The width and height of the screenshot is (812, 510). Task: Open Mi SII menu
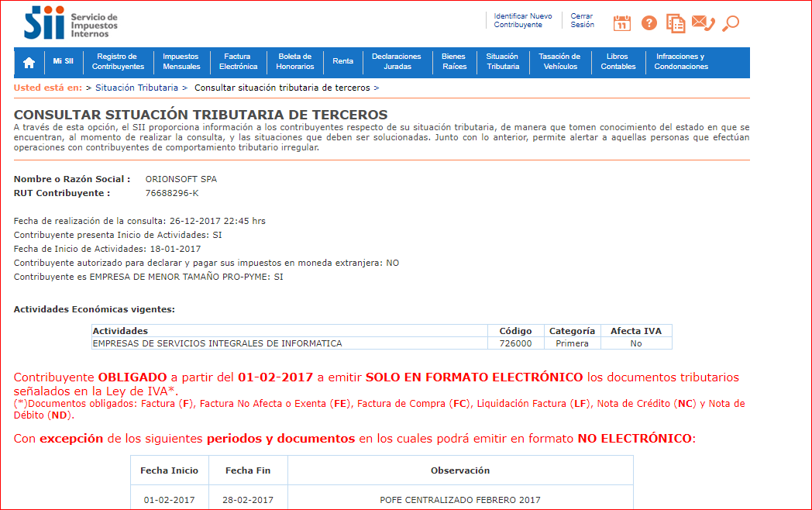pyautogui.click(x=64, y=61)
